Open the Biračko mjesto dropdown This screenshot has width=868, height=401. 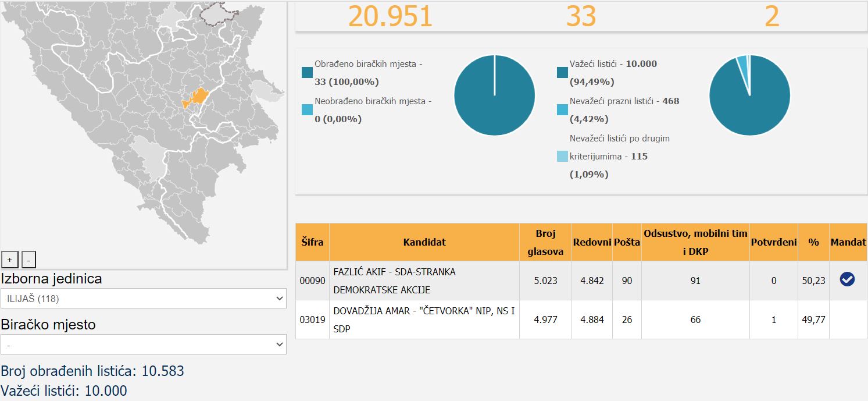tap(144, 344)
